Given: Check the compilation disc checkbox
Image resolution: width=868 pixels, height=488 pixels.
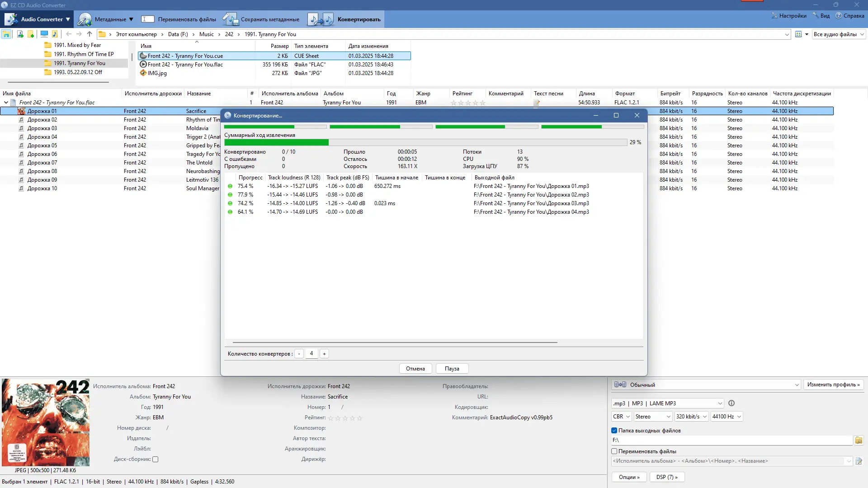Looking at the screenshot, I should [x=156, y=460].
